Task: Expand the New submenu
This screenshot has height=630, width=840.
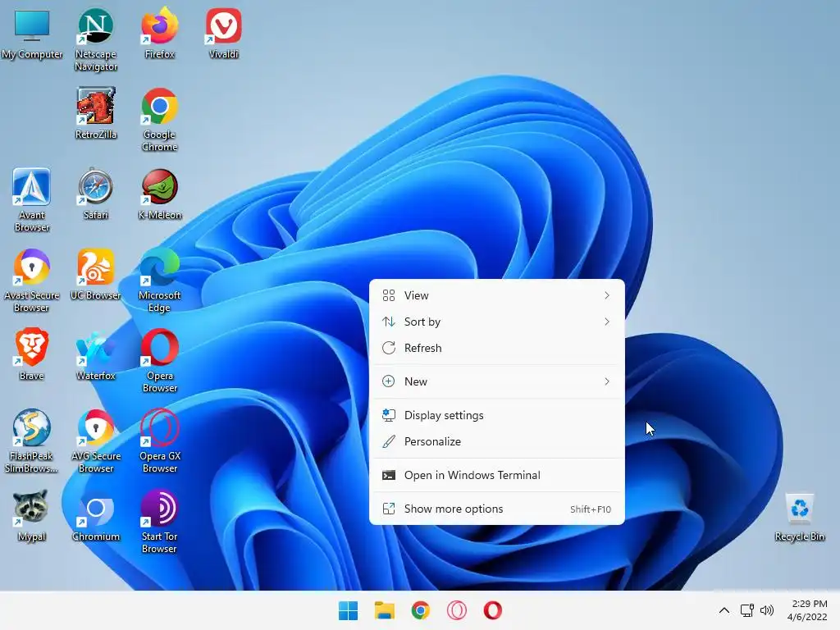Action: point(496,381)
